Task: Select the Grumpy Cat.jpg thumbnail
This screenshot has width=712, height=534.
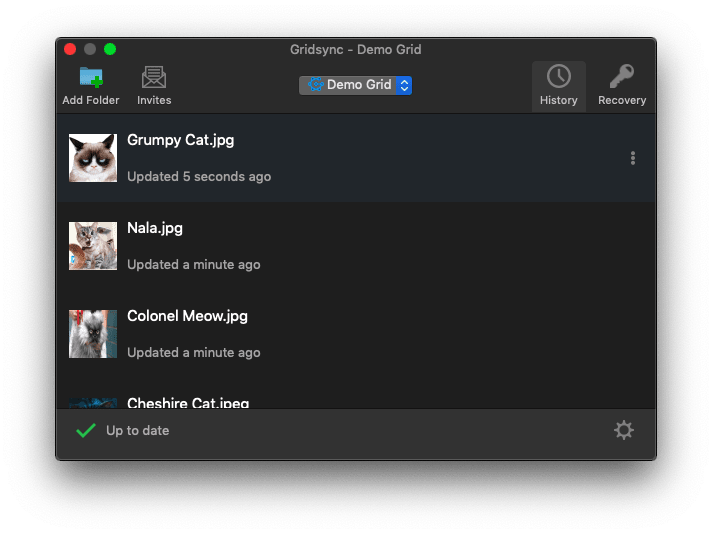Action: (93, 158)
